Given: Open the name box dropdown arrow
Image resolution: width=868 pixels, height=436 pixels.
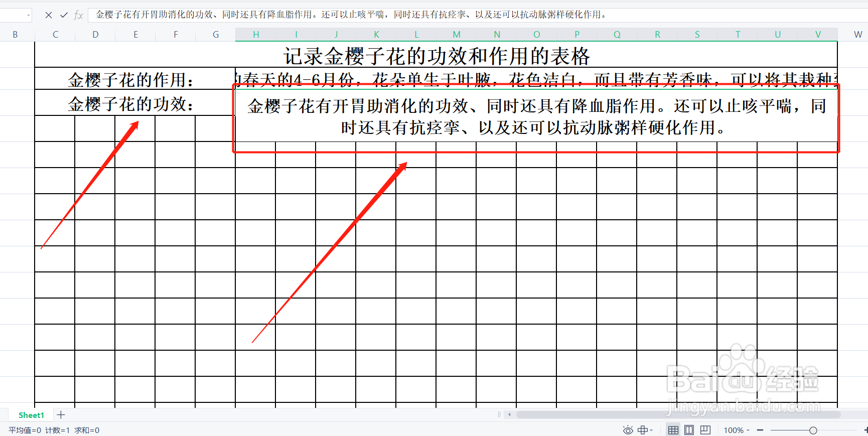Looking at the screenshot, I should 29,16.
